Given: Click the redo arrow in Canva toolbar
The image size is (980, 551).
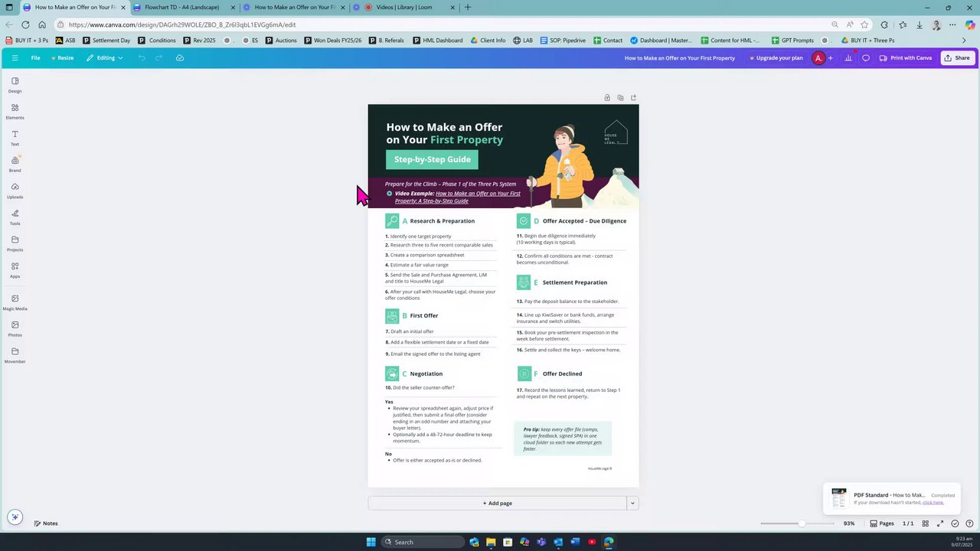Looking at the screenshot, I should click(158, 58).
